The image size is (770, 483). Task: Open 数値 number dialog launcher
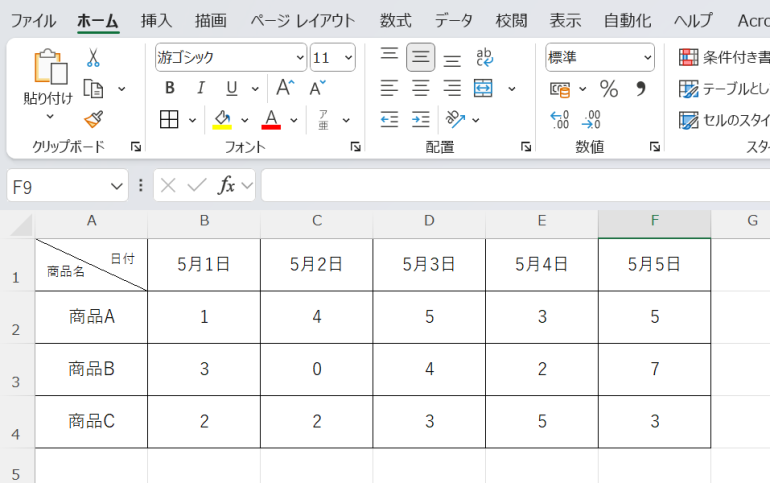pos(655,146)
